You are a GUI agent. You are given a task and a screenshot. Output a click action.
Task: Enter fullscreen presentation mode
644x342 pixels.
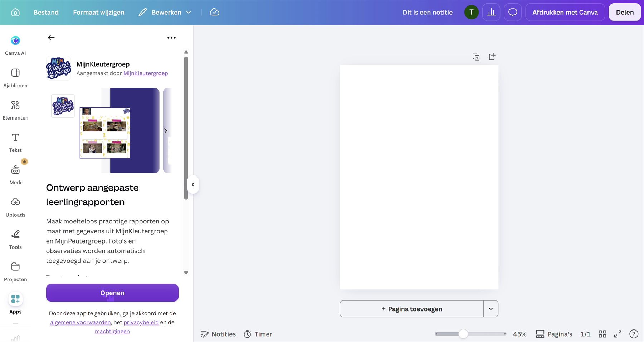point(618,334)
